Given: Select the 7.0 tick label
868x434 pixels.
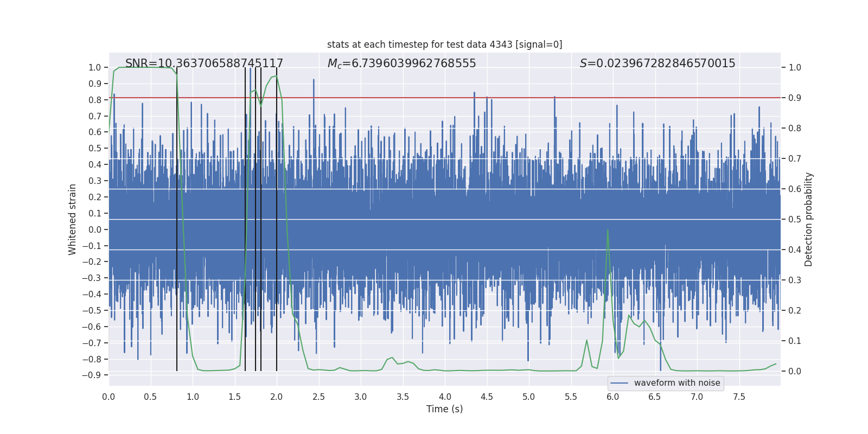Looking at the screenshot, I should point(697,397).
